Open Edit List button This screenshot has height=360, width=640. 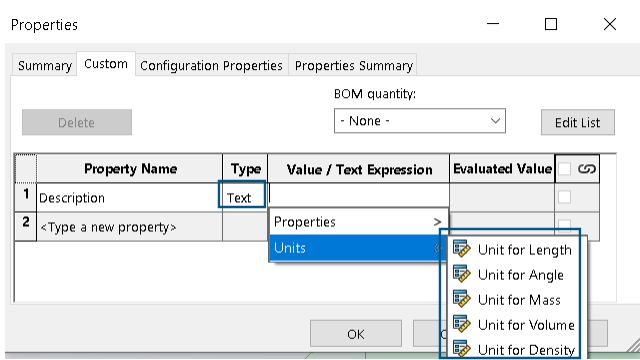[578, 122]
